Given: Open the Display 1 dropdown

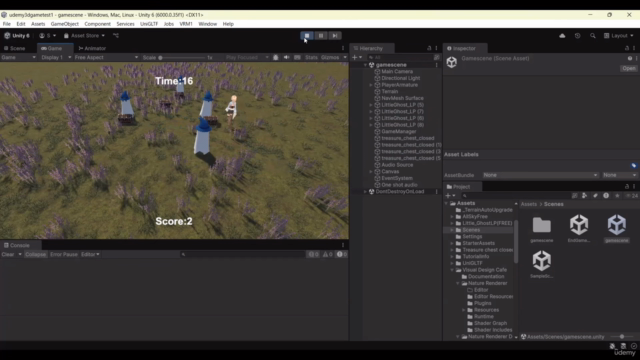Looking at the screenshot, I should click(x=56, y=58).
